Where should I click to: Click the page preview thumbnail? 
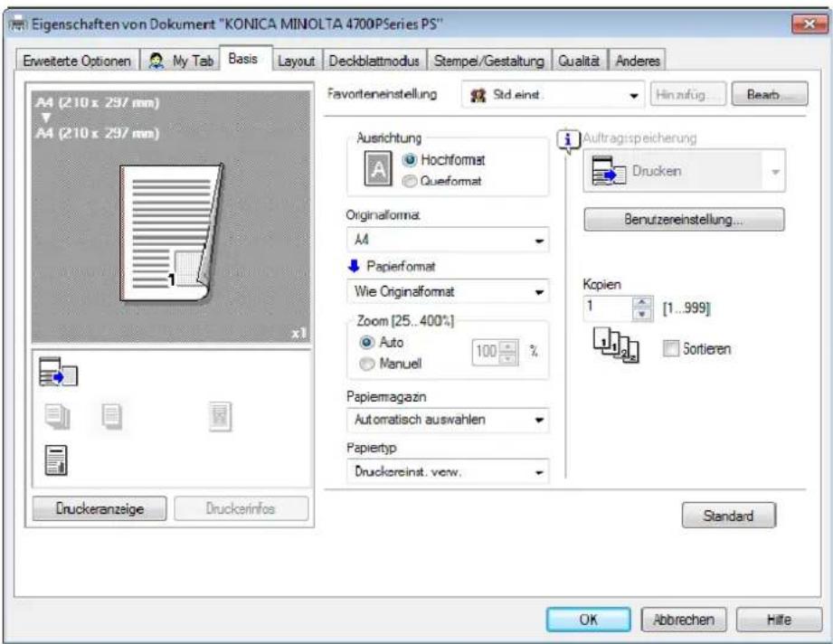tap(171, 232)
